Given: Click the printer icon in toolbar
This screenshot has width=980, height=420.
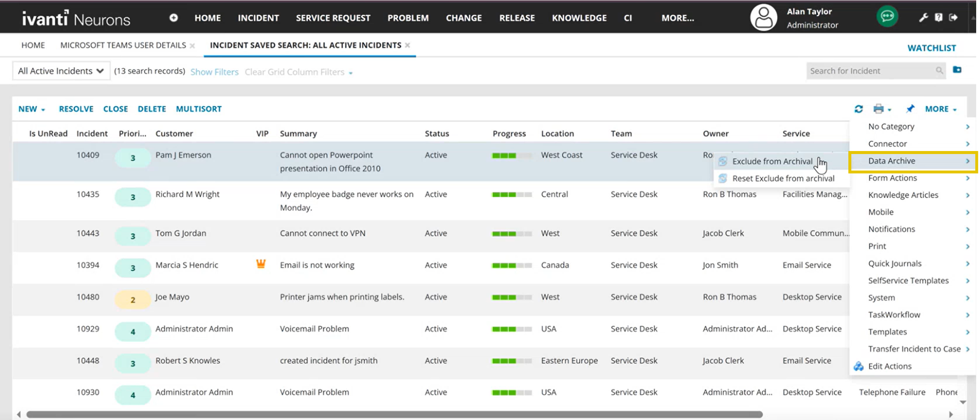Looking at the screenshot, I should coord(879,109).
